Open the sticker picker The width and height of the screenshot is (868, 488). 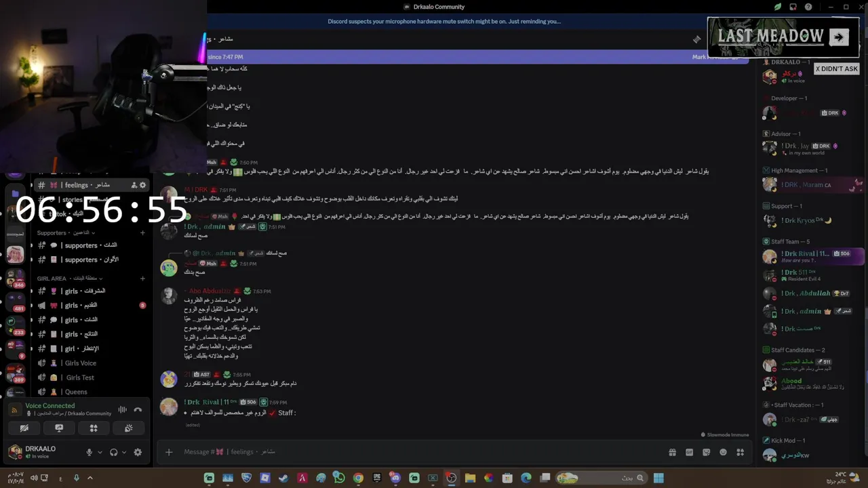pyautogui.click(x=706, y=452)
